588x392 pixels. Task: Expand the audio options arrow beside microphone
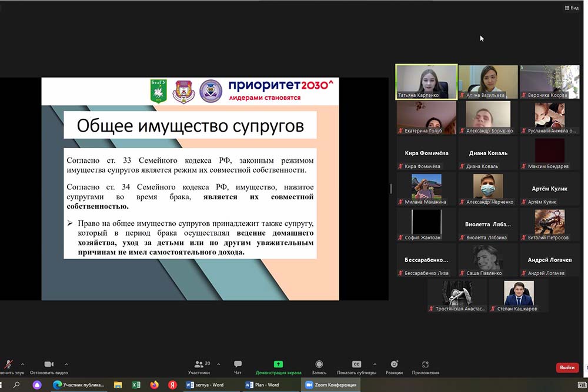[x=22, y=364]
